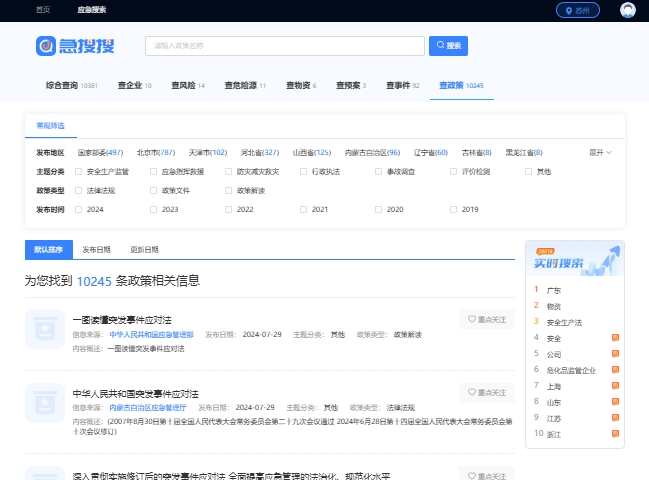Viewport: 649px width, 480px height.
Task: Click the 急搜搜 logo icon
Action: pyautogui.click(x=46, y=46)
